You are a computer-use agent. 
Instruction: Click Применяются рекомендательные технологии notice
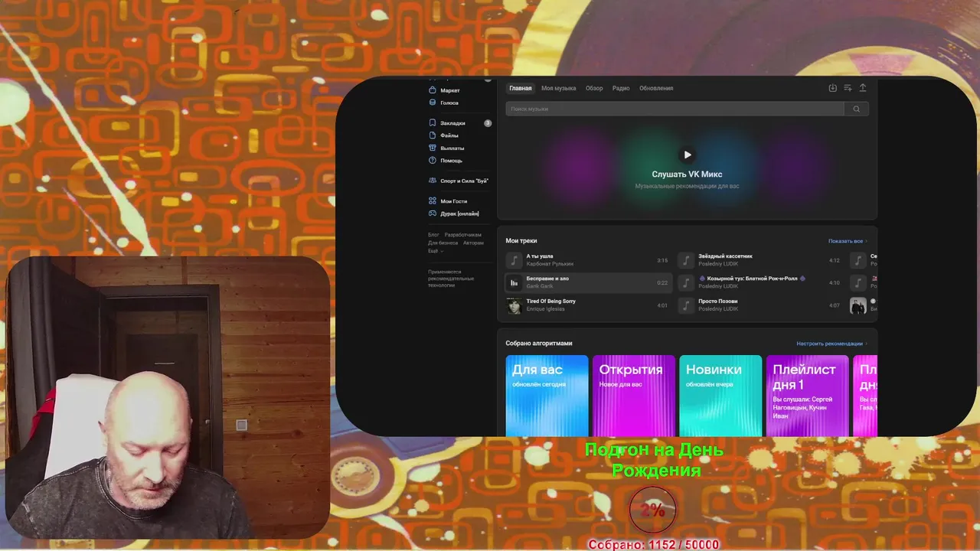pos(452,279)
